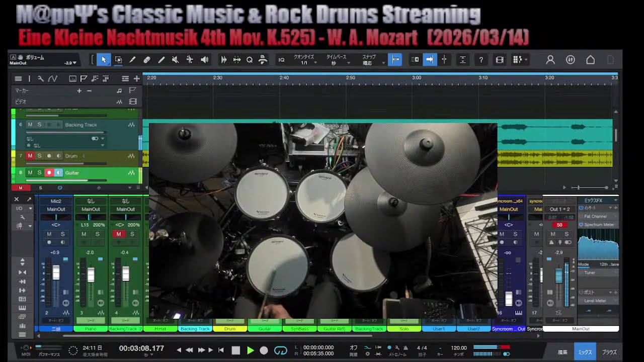The width and height of the screenshot is (644, 362).
Task: Click the film icon on the video track row
Action: (x=133, y=102)
